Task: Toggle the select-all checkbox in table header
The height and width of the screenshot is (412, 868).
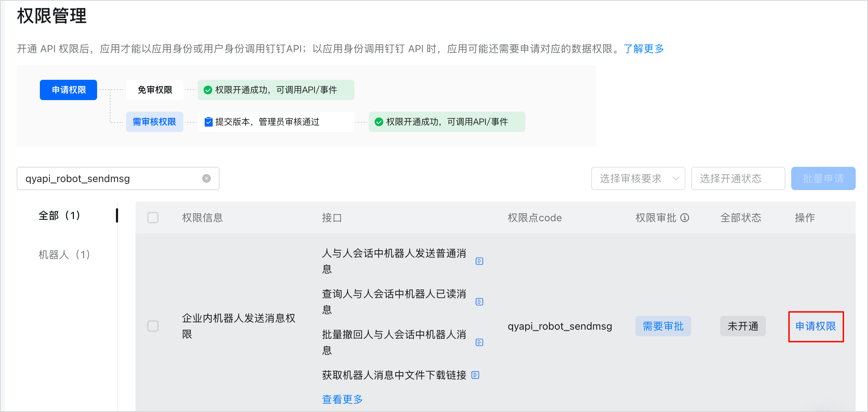Action: pyautogui.click(x=153, y=218)
